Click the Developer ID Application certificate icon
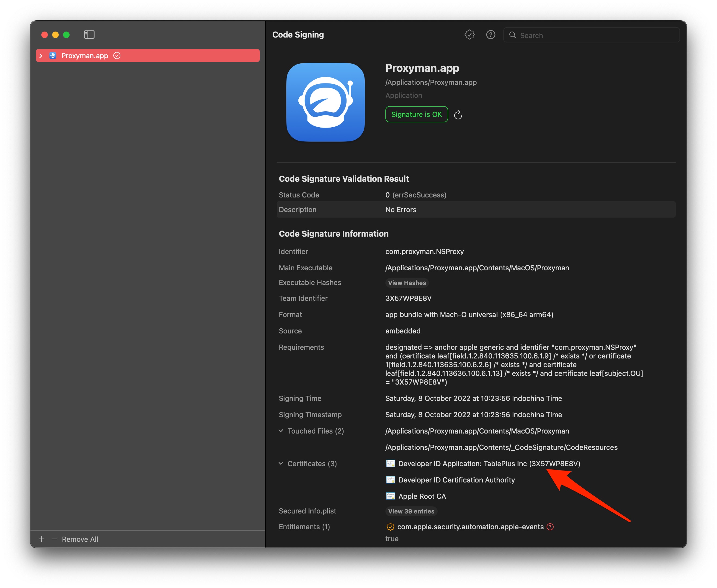Image resolution: width=717 pixels, height=588 pixels. coord(390,463)
